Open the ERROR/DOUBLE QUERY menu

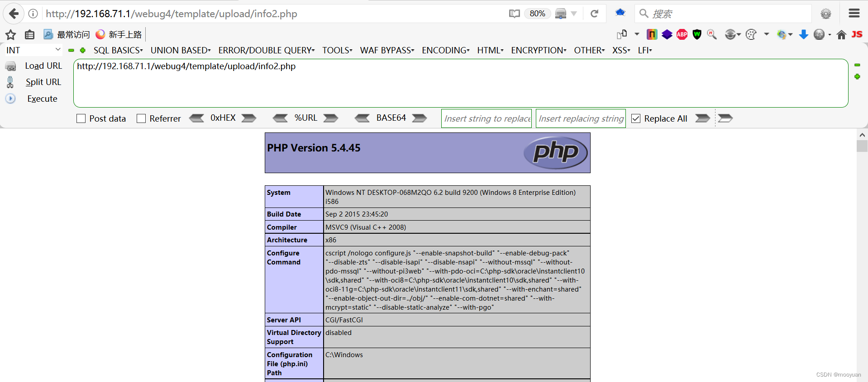[x=267, y=50]
